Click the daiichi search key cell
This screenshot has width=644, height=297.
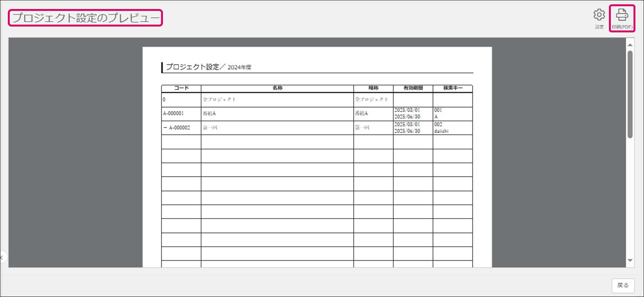pos(441,131)
